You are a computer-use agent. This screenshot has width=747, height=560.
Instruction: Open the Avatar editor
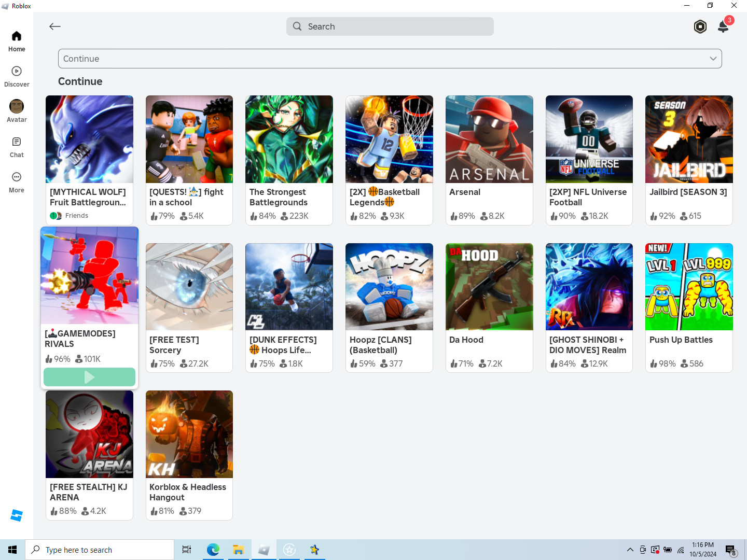coord(17,111)
